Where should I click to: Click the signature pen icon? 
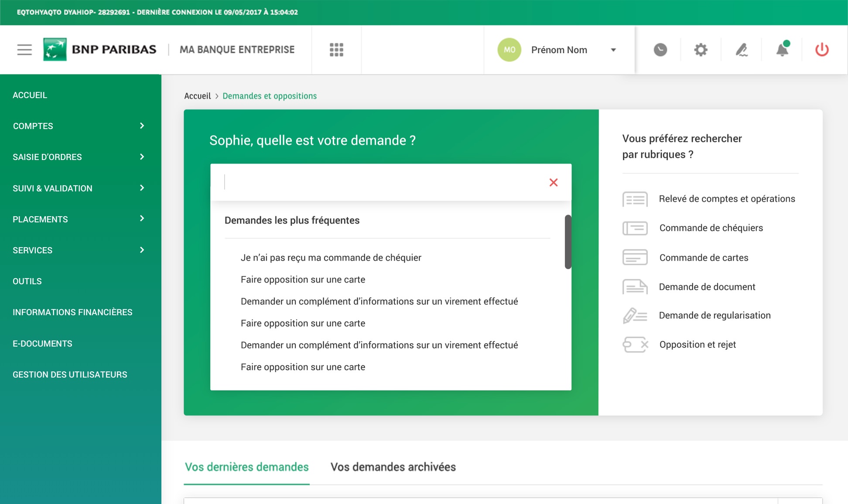tap(741, 50)
